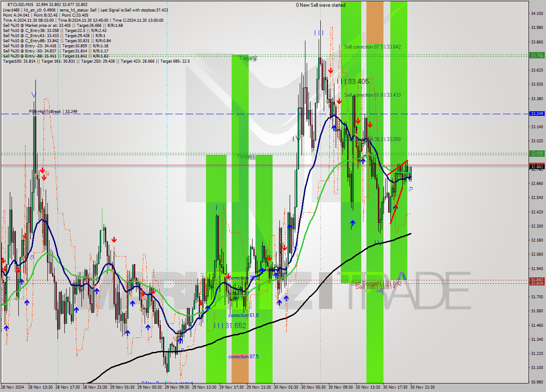The height and width of the screenshot is (392, 546).
Task: Click the '| | | 33.405' wave label
Action: pyautogui.click(x=353, y=81)
